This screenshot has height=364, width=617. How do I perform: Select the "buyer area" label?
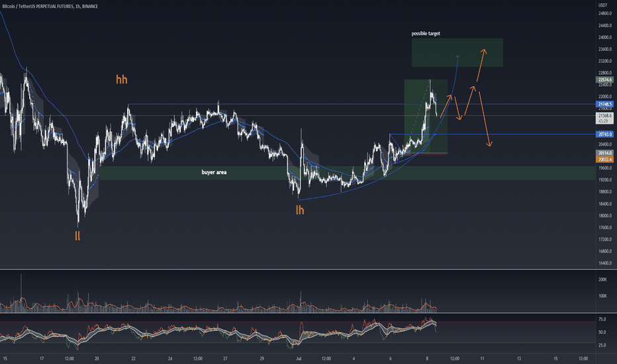point(214,172)
